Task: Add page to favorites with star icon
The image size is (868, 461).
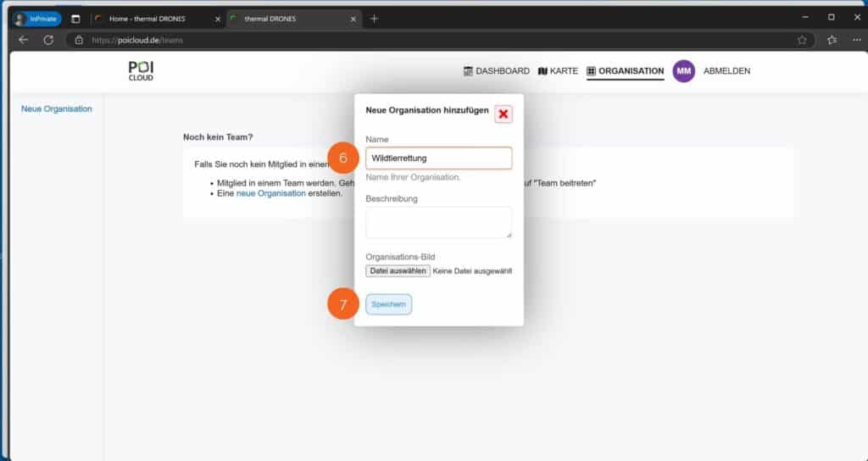Action: [802, 40]
